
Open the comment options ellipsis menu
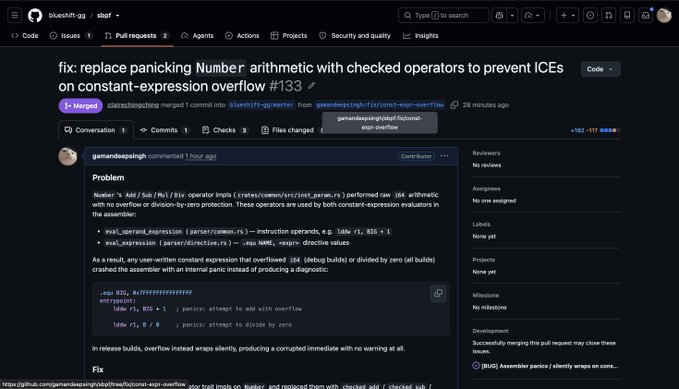444,156
